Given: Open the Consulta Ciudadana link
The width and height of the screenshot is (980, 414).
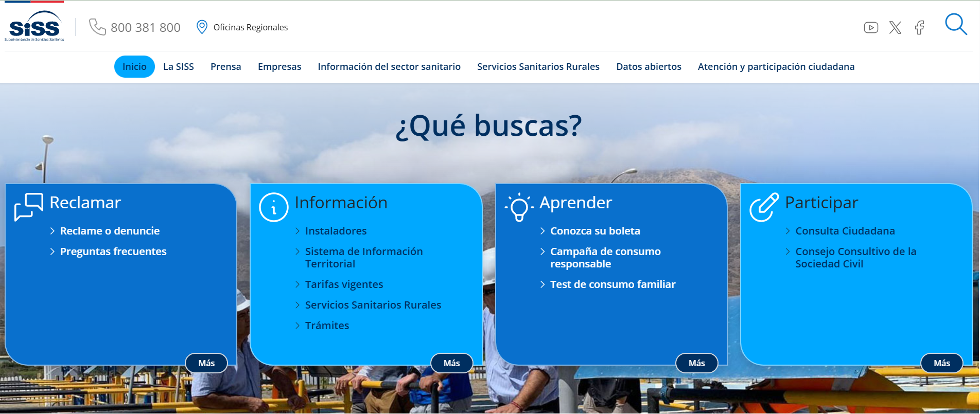Looking at the screenshot, I should [845, 231].
